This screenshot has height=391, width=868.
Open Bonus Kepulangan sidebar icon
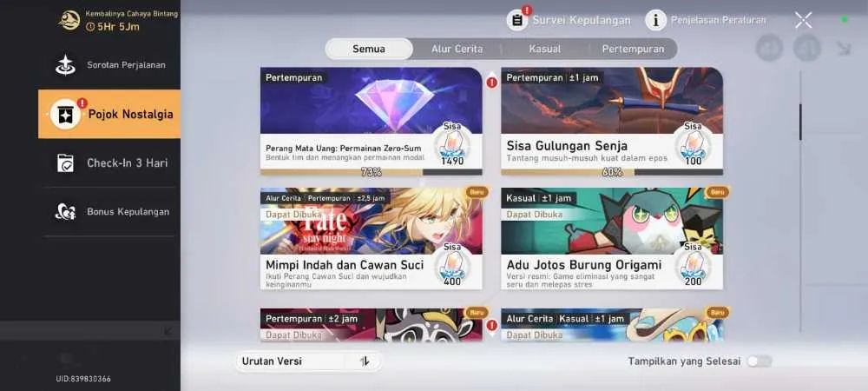[x=65, y=211]
